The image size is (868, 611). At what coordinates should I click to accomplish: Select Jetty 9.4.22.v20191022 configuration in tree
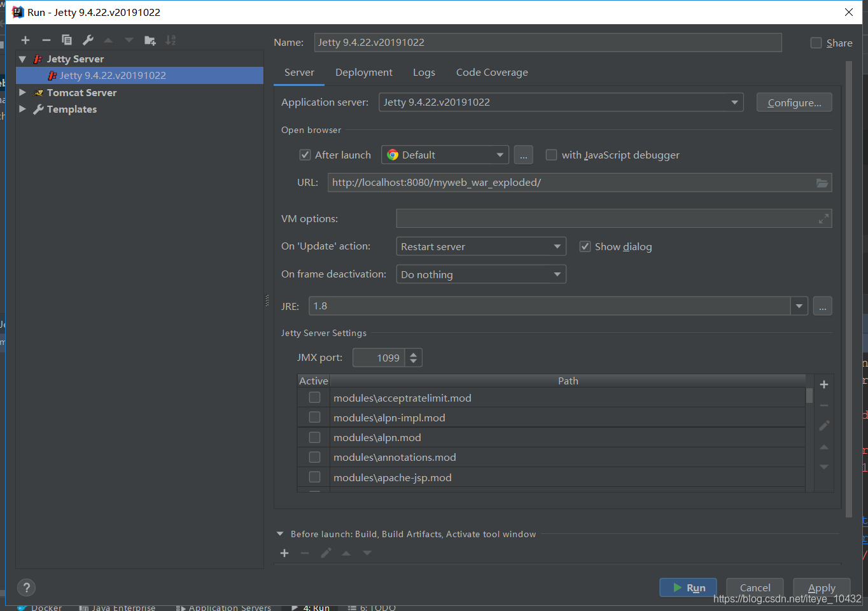point(139,75)
